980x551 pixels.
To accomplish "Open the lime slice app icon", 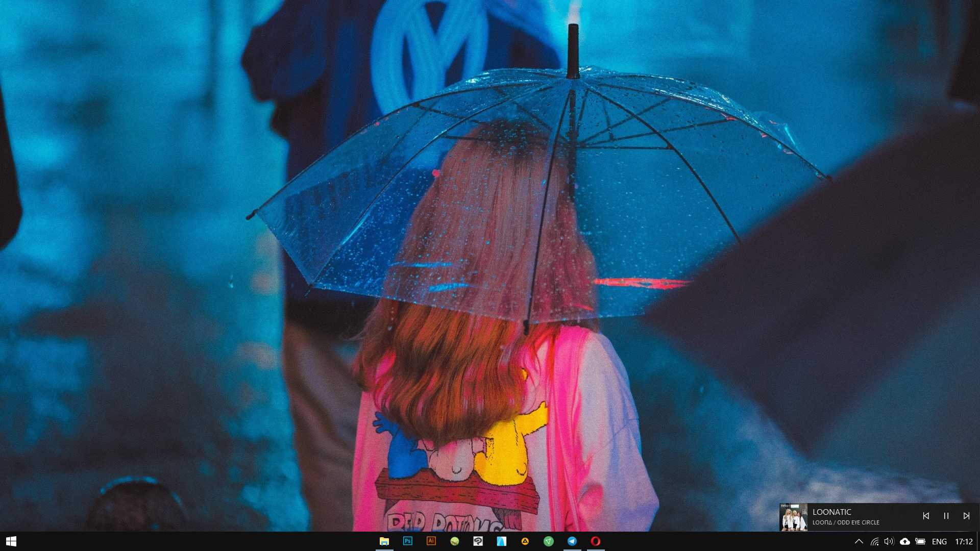I will pyautogui.click(x=455, y=541).
